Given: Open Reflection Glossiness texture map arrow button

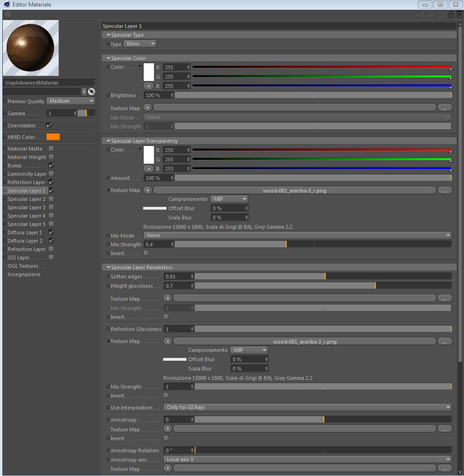Looking at the screenshot, I should pos(168,341).
